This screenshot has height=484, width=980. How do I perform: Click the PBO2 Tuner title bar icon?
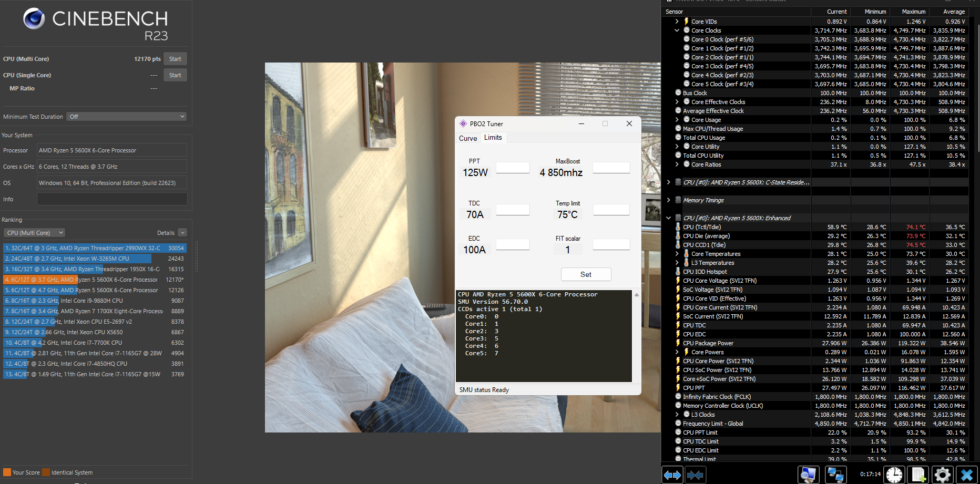(463, 123)
